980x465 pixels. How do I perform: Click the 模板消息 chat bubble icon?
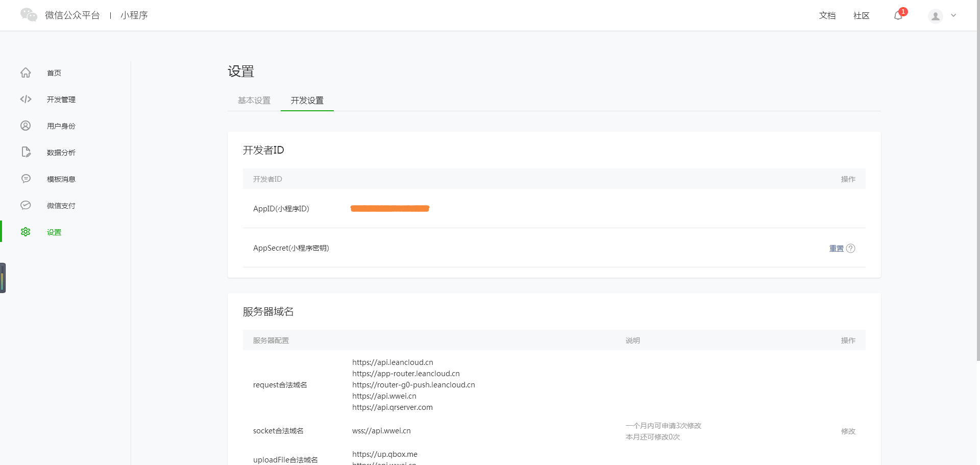click(x=26, y=179)
